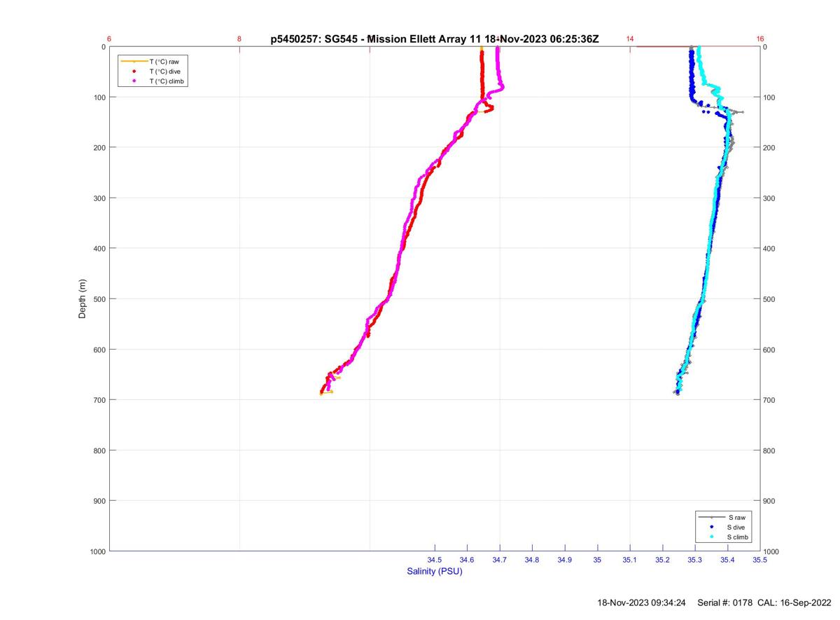Click the salinity tick label 34.6
This screenshot has height=620, width=840.
pyautogui.click(x=467, y=560)
